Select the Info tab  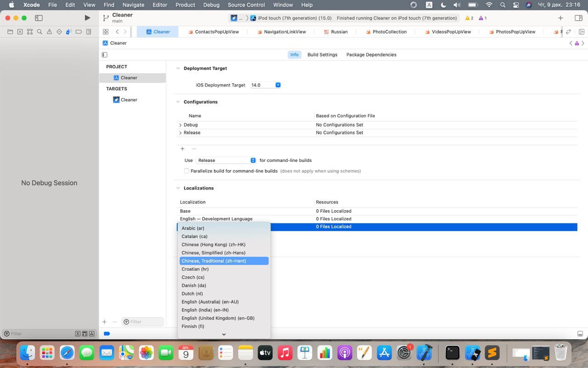294,55
